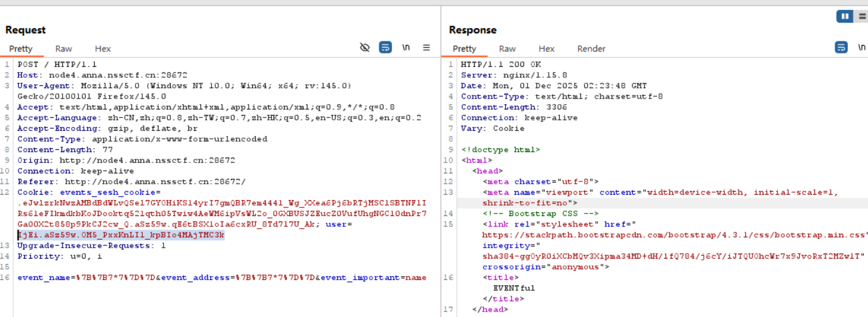Toggle line wrap in the Request panel
Screen dimensions: 868x317
[385, 47]
